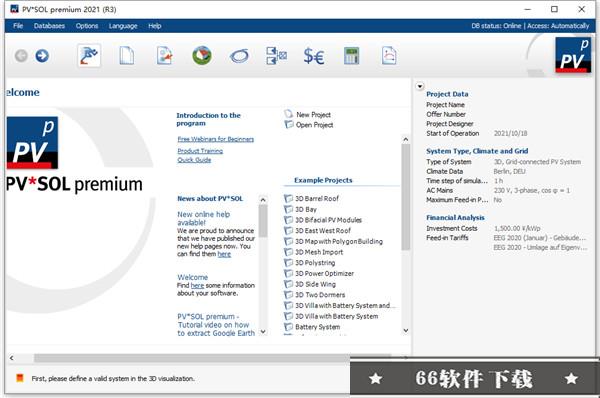Open the Welcome page toolbar icon
600x398 pixels.
click(89, 56)
